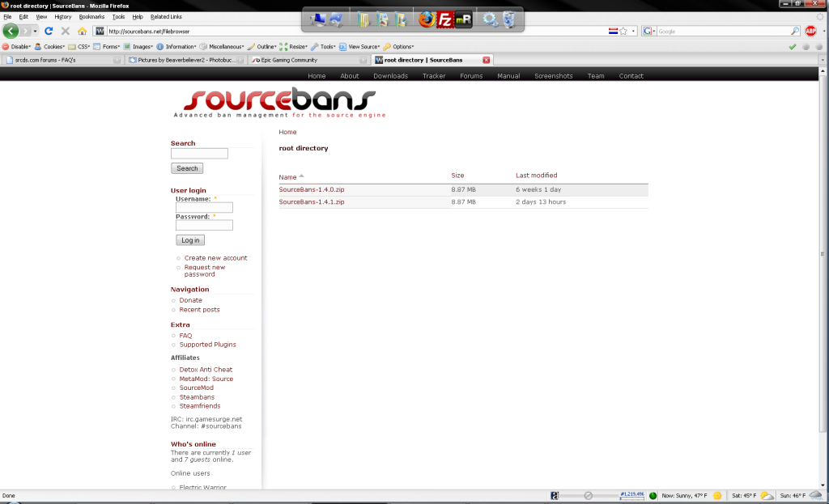The height and width of the screenshot is (504, 829).
Task: Open FileZilla from the dock
Action: coord(444,19)
